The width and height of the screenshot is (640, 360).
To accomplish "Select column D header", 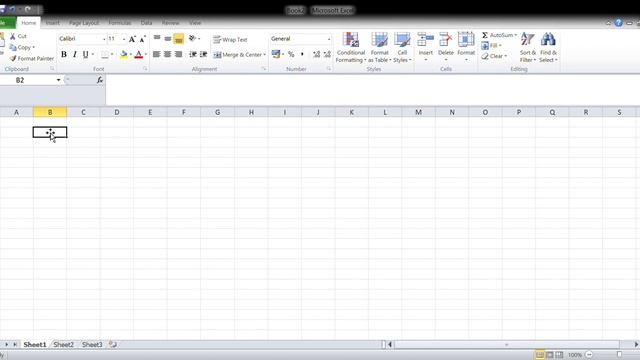I will tap(117, 112).
